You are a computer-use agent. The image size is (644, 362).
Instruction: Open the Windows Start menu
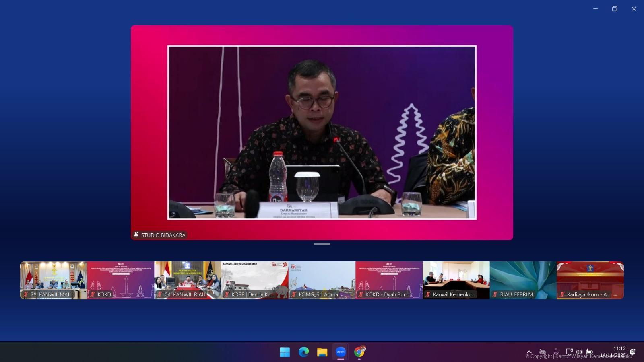pos(285,352)
